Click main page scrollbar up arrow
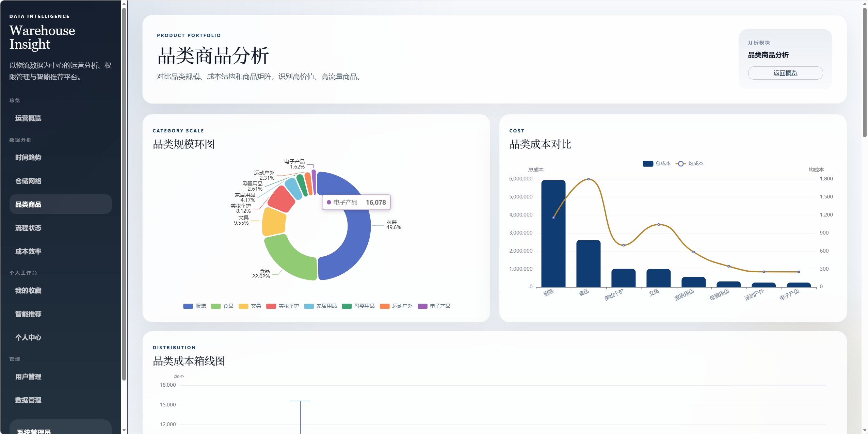This screenshot has width=868, height=434. click(x=865, y=4)
